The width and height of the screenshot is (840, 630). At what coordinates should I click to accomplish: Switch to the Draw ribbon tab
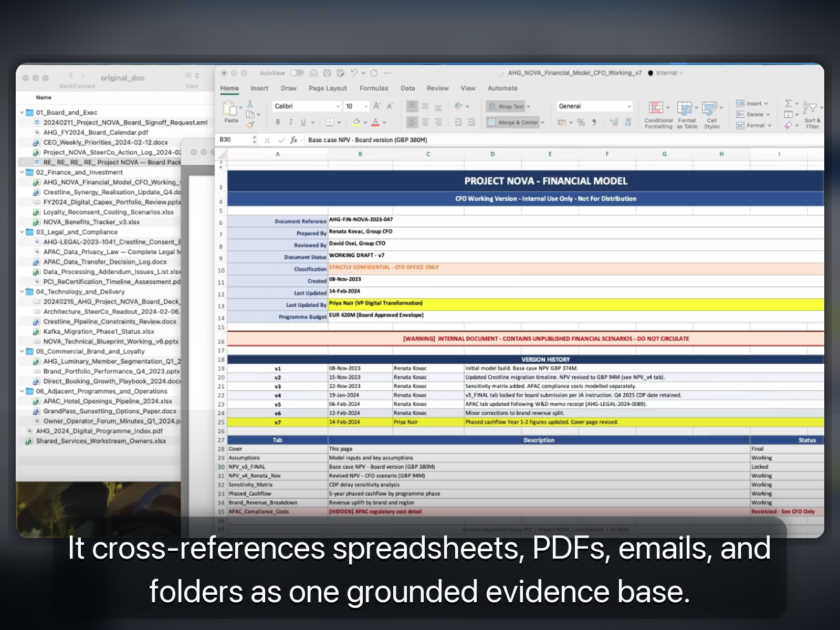pos(289,88)
